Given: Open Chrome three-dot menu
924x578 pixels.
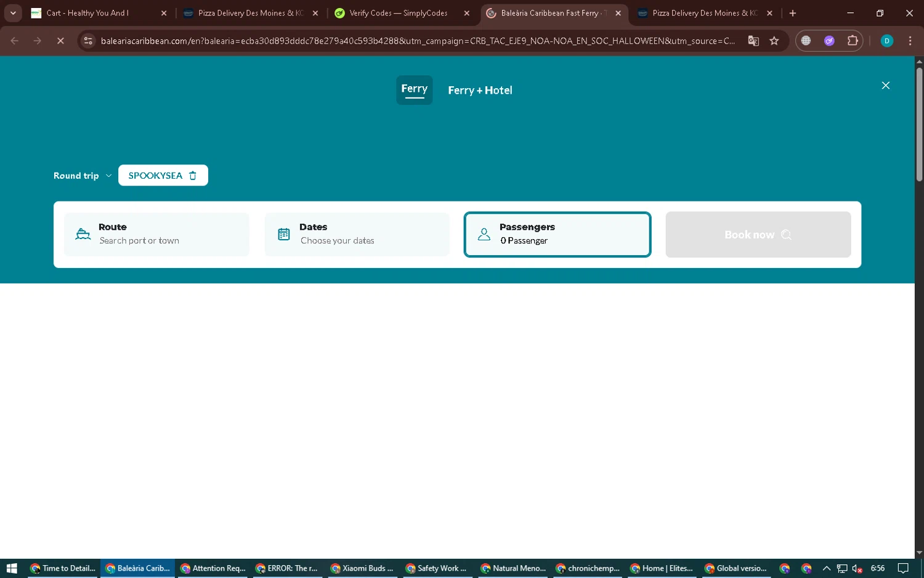Looking at the screenshot, I should 910,41.
